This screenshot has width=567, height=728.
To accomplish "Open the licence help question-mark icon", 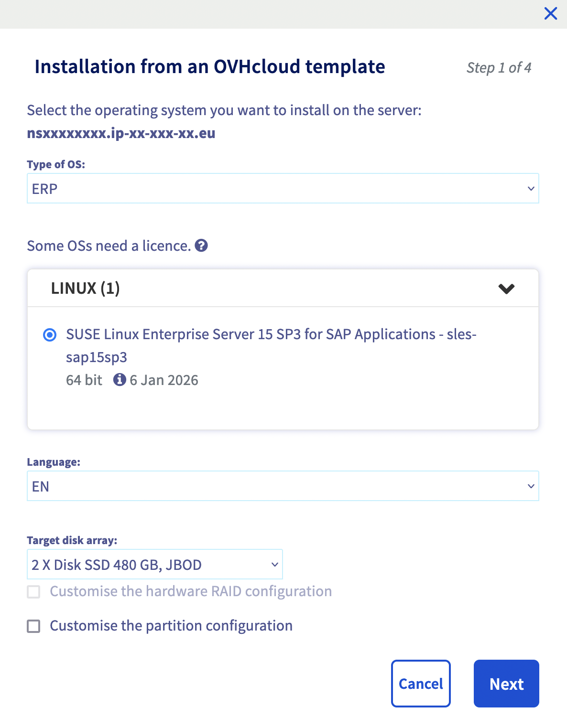I will [x=202, y=246].
